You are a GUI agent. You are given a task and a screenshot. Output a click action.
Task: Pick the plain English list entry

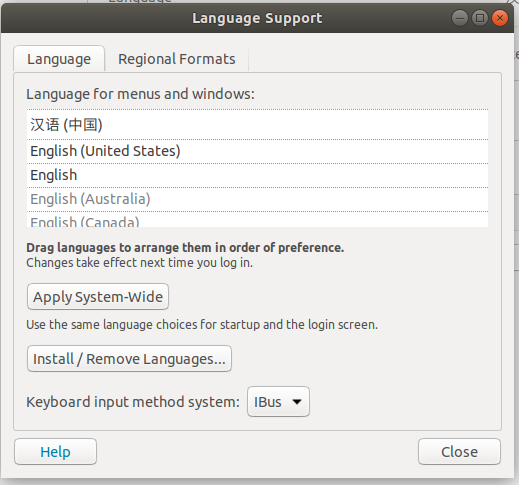click(257, 175)
